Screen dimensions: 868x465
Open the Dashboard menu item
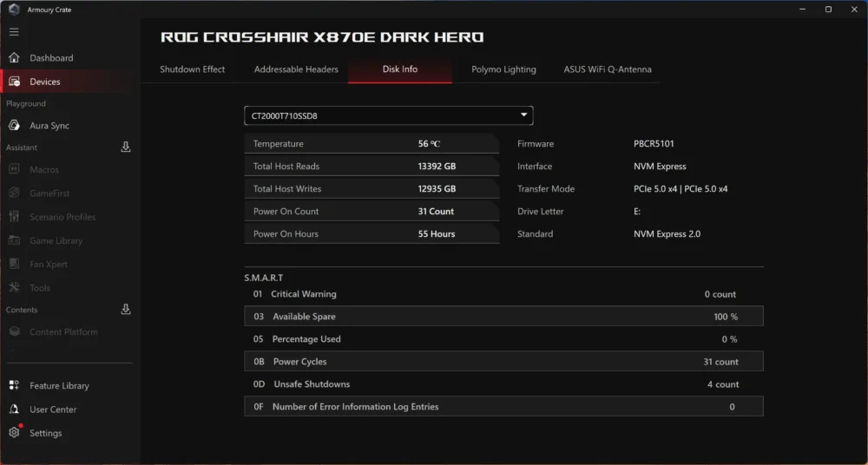coord(51,58)
